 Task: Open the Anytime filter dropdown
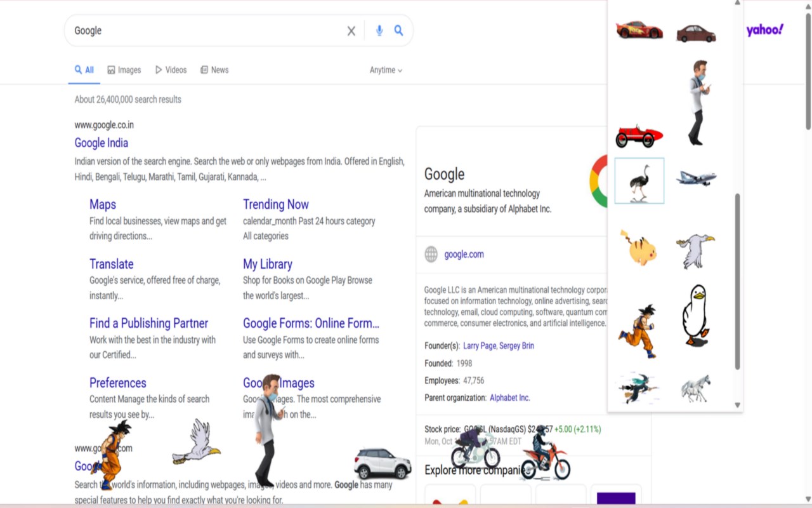coord(386,70)
